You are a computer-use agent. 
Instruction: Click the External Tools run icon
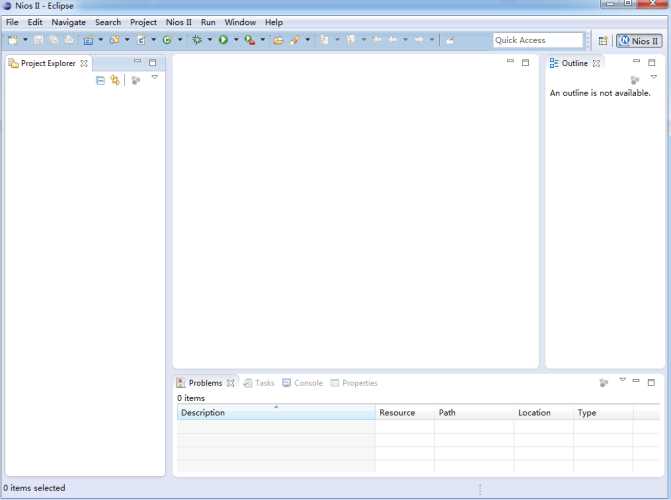[250, 40]
